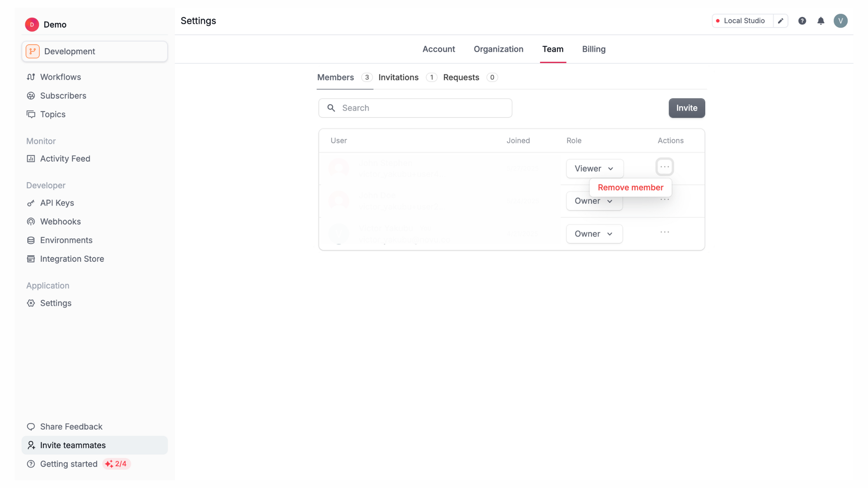This screenshot has width=868, height=488.
Task: Click the member search field
Action: point(415,108)
